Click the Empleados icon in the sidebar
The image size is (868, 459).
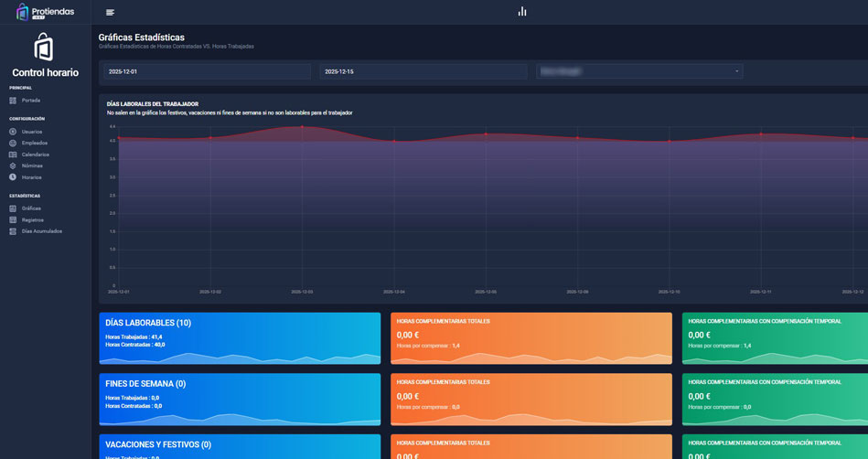click(13, 144)
